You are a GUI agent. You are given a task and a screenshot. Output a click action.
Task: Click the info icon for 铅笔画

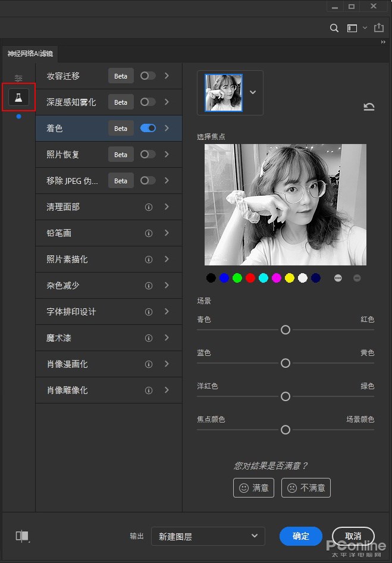[x=149, y=233]
